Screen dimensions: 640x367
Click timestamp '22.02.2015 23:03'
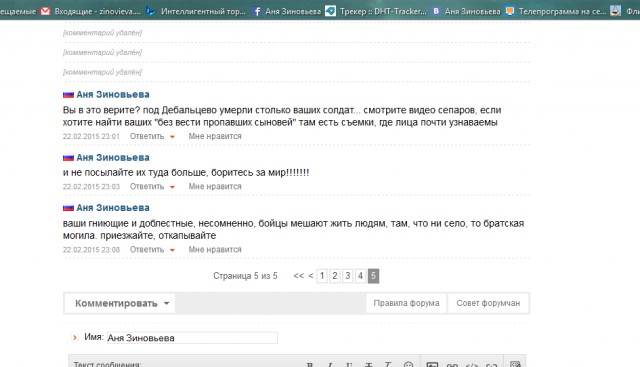tap(91, 187)
